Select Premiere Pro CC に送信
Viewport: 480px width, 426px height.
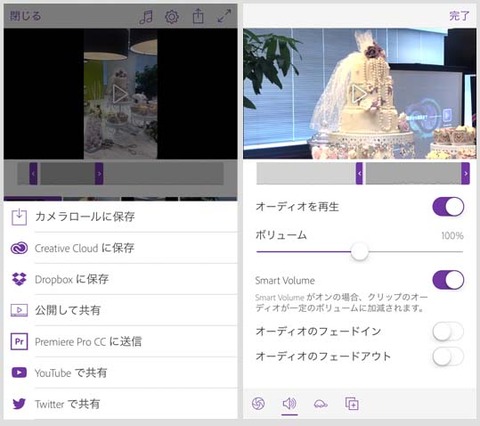click(121, 342)
